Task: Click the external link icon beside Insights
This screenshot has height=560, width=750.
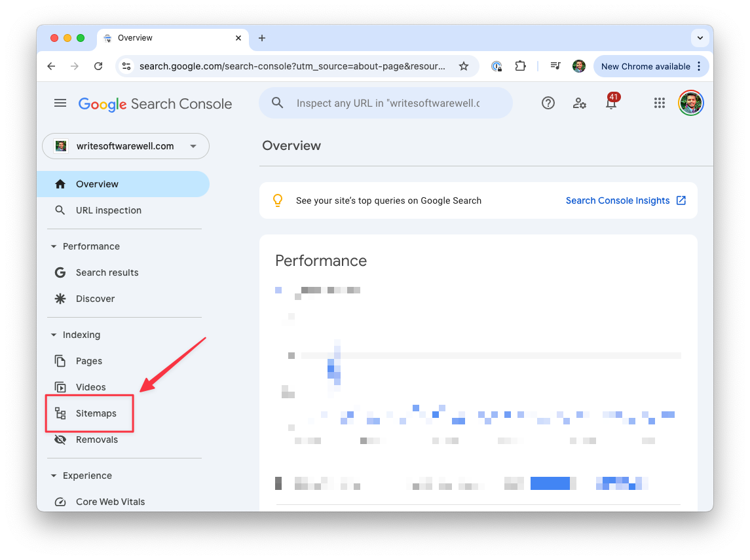Action: [681, 200]
